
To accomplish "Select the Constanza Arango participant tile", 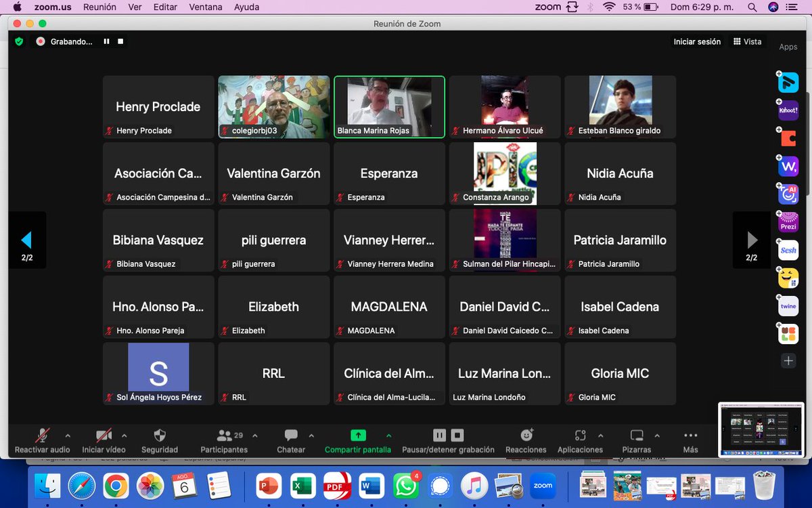I will tap(505, 173).
